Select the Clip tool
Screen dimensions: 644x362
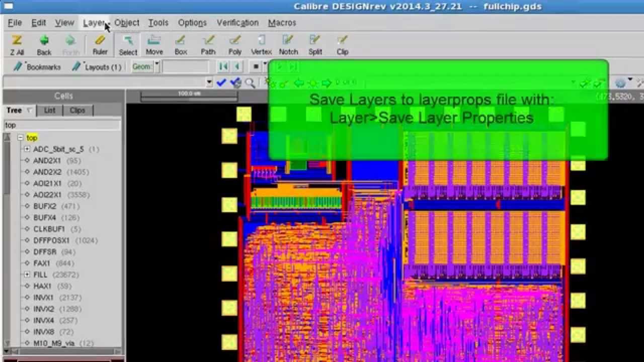coord(343,45)
